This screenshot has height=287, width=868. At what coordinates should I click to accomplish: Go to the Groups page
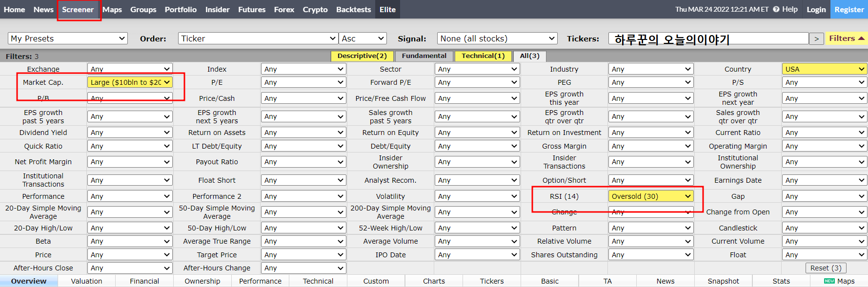[143, 9]
